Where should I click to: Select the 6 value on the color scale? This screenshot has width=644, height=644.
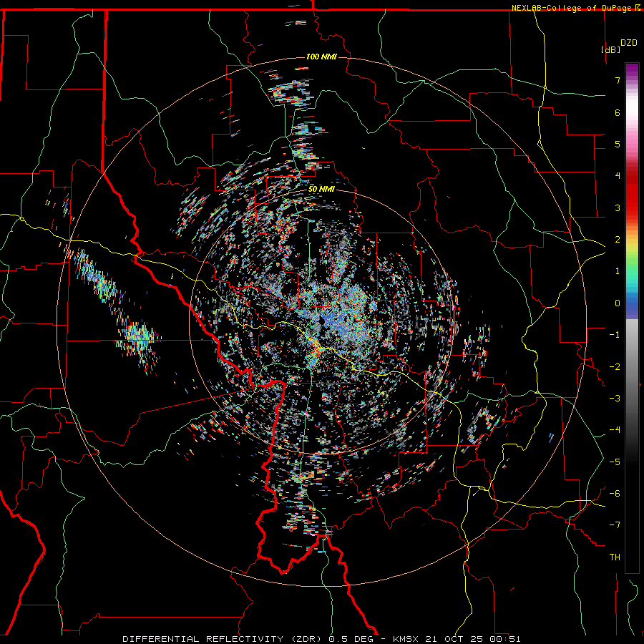pyautogui.click(x=618, y=112)
